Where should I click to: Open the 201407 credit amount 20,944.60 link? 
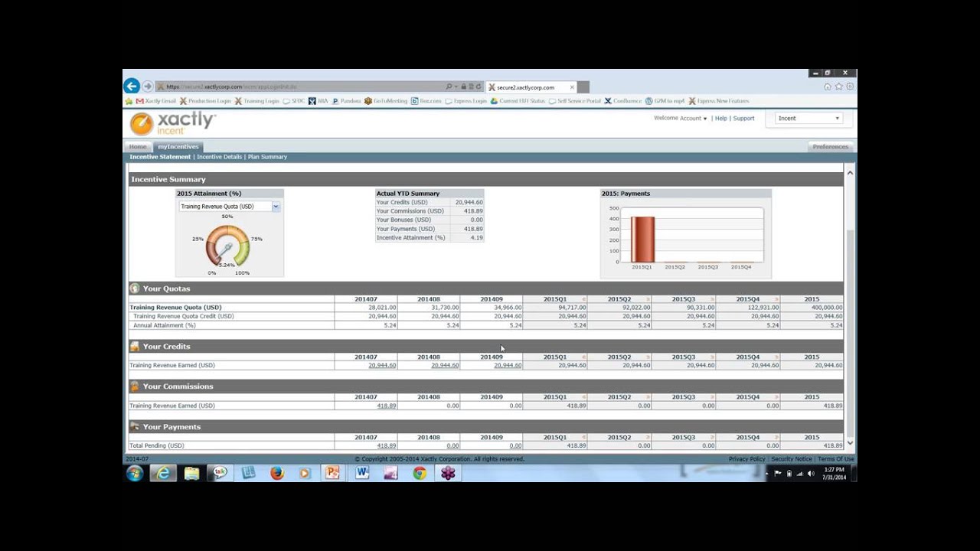tap(382, 366)
